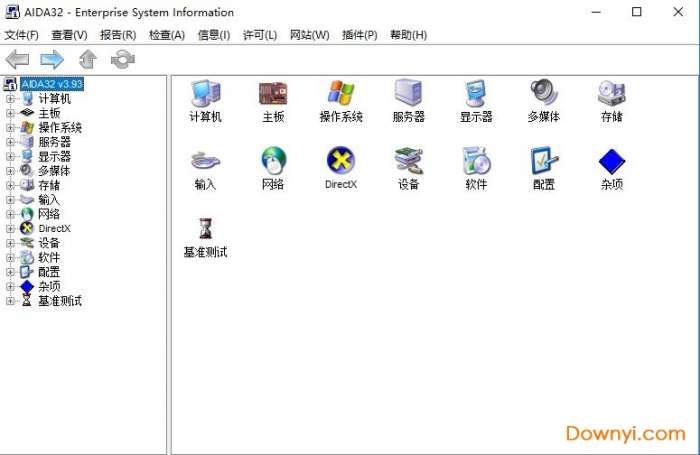The width and height of the screenshot is (700, 455).
Task: Click the Forward blue arrow toolbar button
Action: (52, 59)
